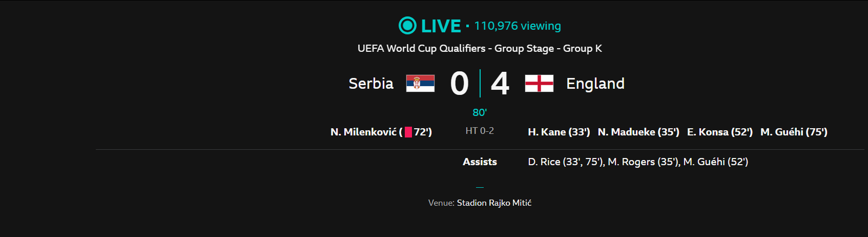Click the live broadcast circle icon
The height and width of the screenshot is (237, 868).
tap(407, 25)
